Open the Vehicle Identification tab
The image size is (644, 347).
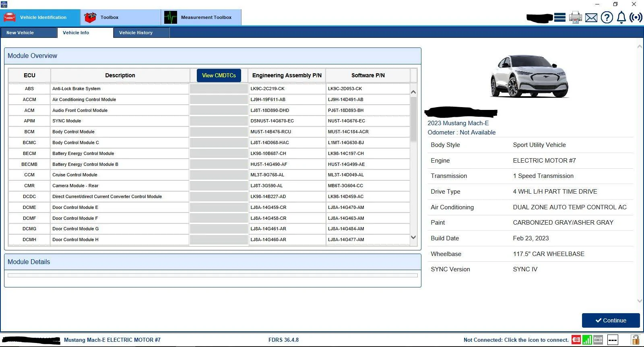tap(40, 17)
